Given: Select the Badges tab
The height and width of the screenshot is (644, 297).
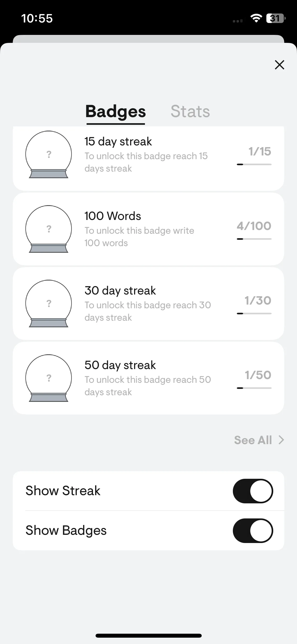Looking at the screenshot, I should 116,112.
